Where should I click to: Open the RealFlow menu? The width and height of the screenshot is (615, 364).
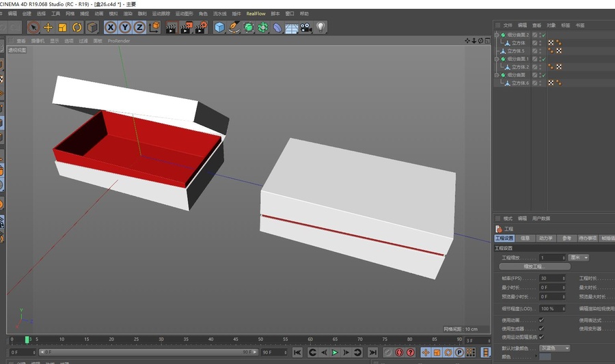256,14
